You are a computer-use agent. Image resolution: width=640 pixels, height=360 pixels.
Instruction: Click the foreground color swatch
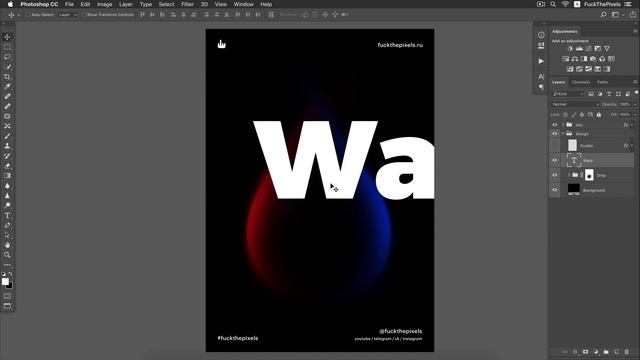point(5,281)
